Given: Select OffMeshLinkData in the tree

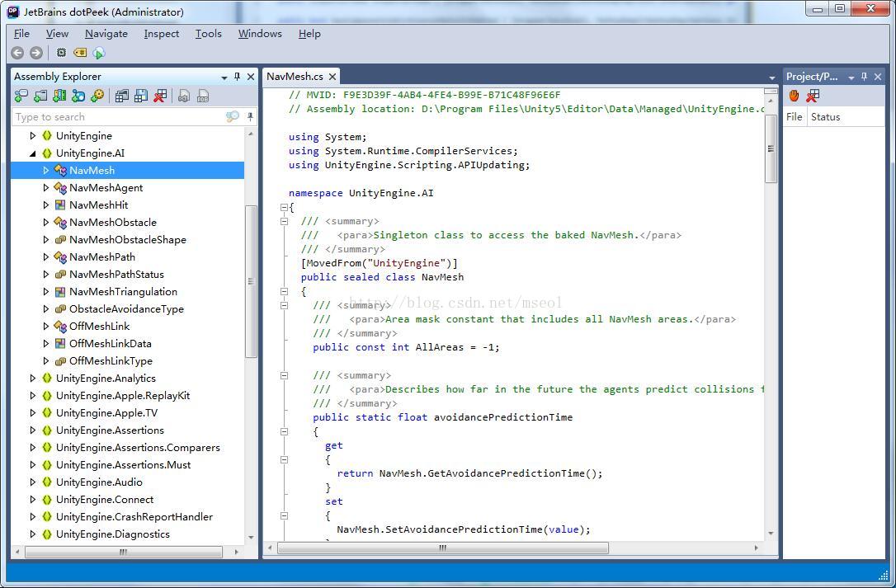Looking at the screenshot, I should click(x=111, y=343).
